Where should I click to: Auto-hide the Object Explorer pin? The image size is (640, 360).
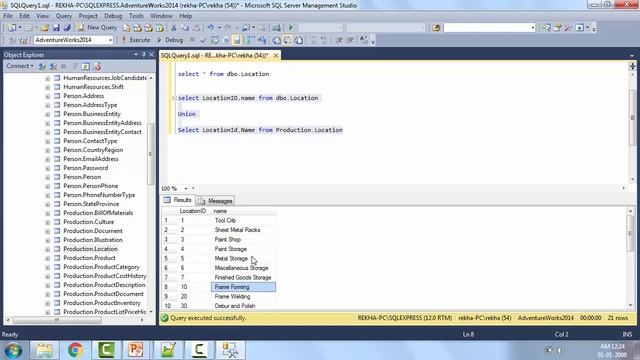[x=144, y=54]
